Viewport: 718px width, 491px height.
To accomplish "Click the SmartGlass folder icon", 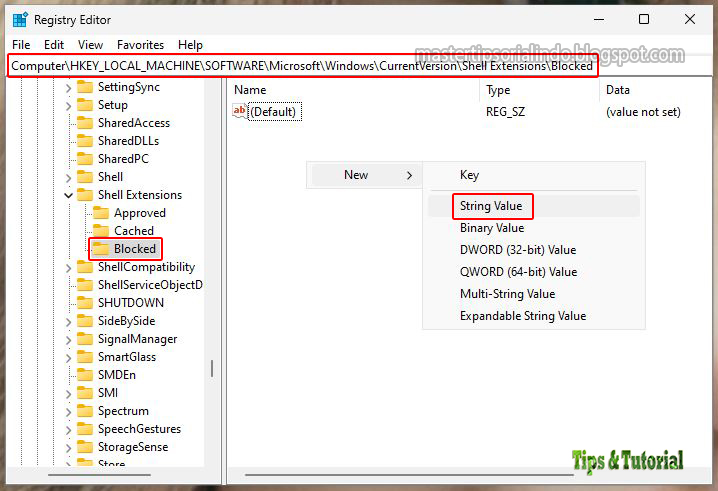I will 85,357.
